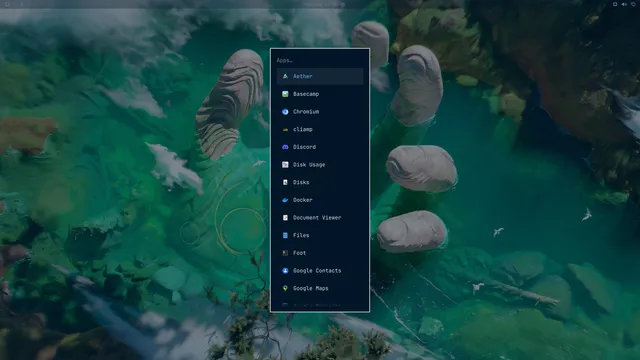The width and height of the screenshot is (640, 360).
Task: Select the cliamp entry
Action: pos(320,129)
